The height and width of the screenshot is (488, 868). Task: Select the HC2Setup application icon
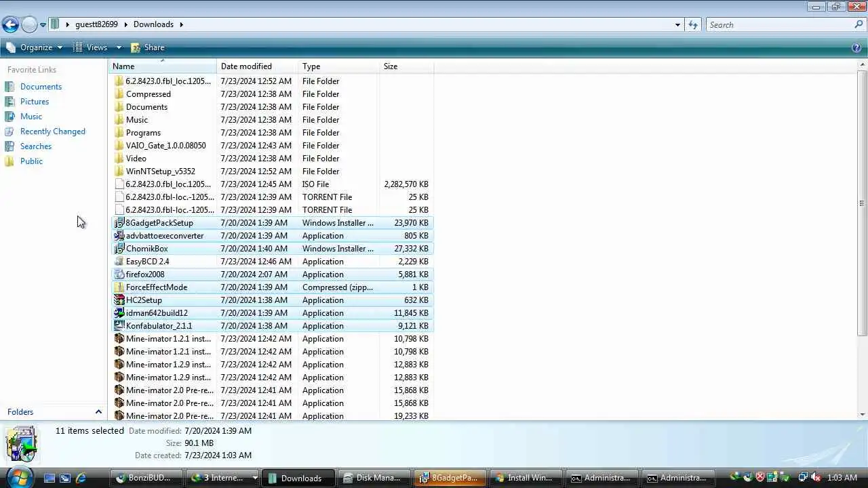(119, 300)
